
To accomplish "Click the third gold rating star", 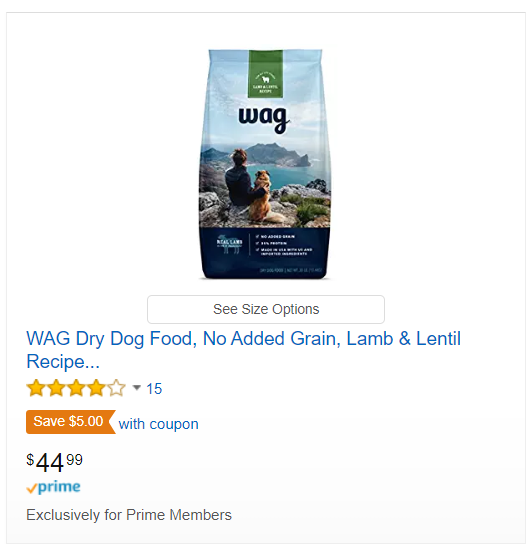I will [x=76, y=388].
